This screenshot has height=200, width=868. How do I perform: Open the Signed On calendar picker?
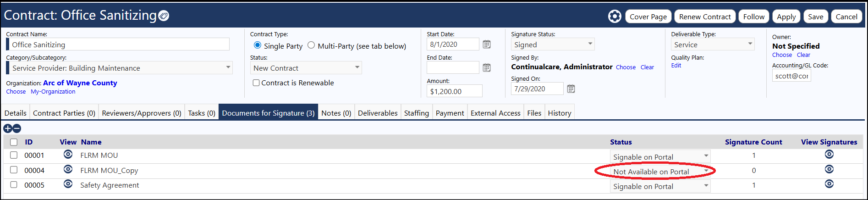pyautogui.click(x=571, y=89)
